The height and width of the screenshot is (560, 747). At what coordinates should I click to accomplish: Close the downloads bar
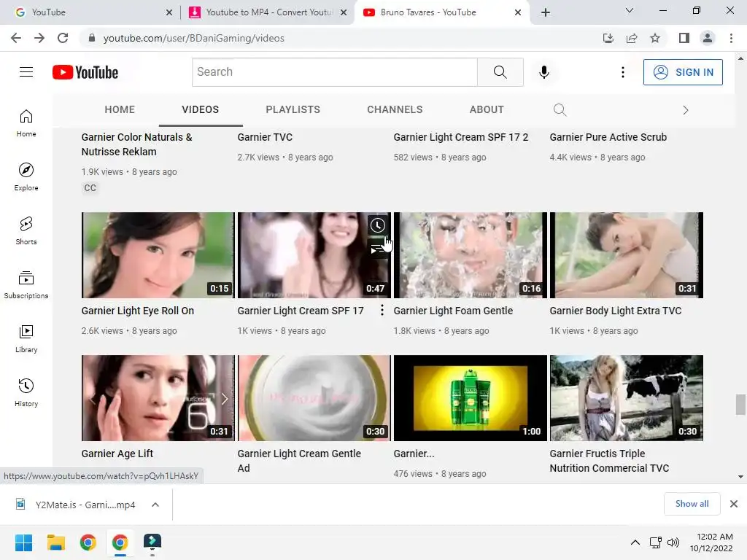[734, 504]
